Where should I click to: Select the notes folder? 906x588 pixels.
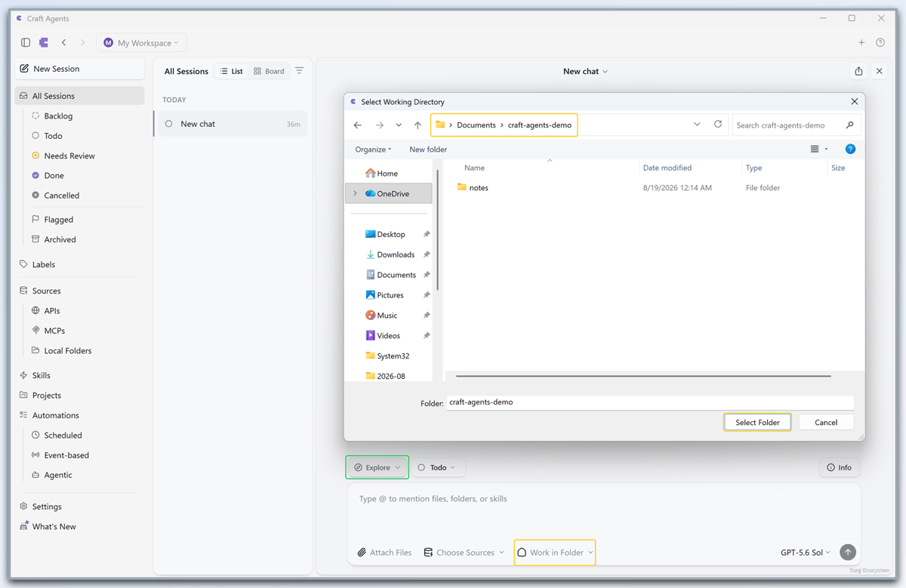coord(473,188)
